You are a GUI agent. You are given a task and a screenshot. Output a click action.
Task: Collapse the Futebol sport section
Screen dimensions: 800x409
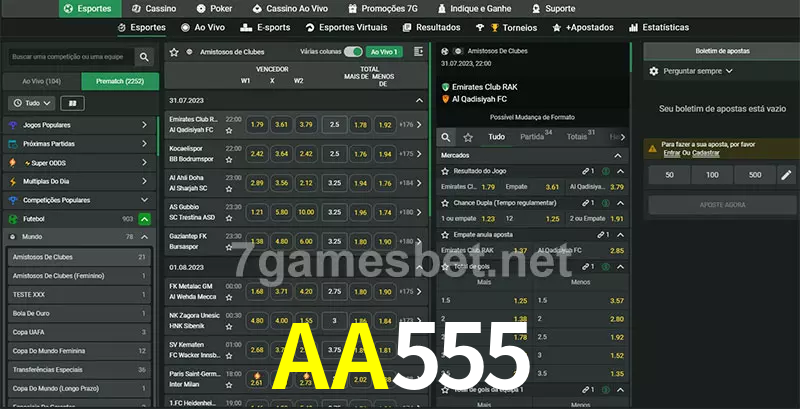tap(145, 218)
